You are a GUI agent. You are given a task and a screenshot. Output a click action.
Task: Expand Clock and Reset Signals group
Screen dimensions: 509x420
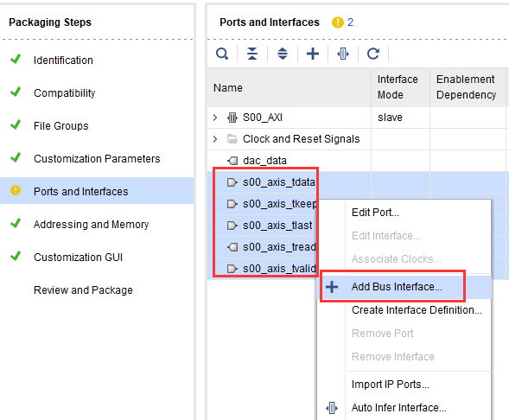215,139
